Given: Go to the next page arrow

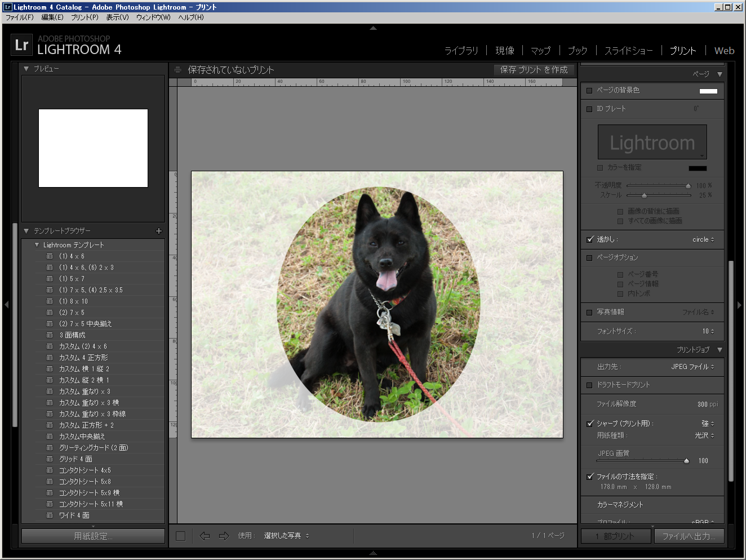Looking at the screenshot, I should coord(224,536).
